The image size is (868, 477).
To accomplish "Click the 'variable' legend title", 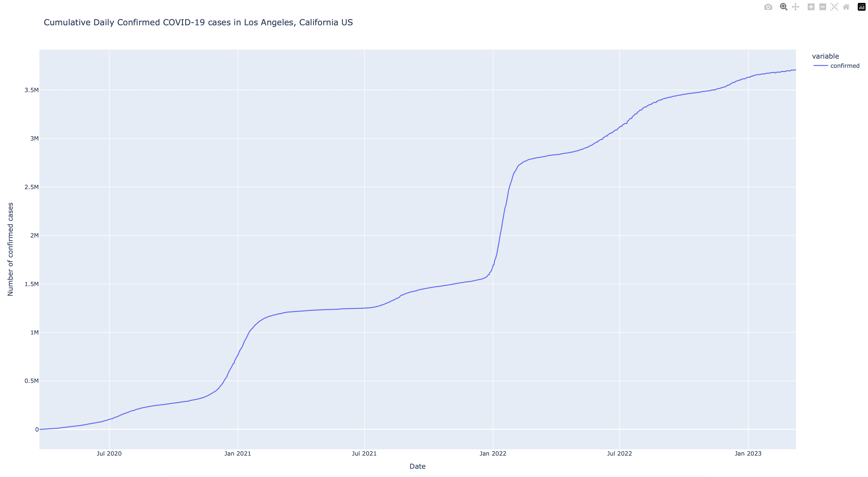I will pos(825,56).
